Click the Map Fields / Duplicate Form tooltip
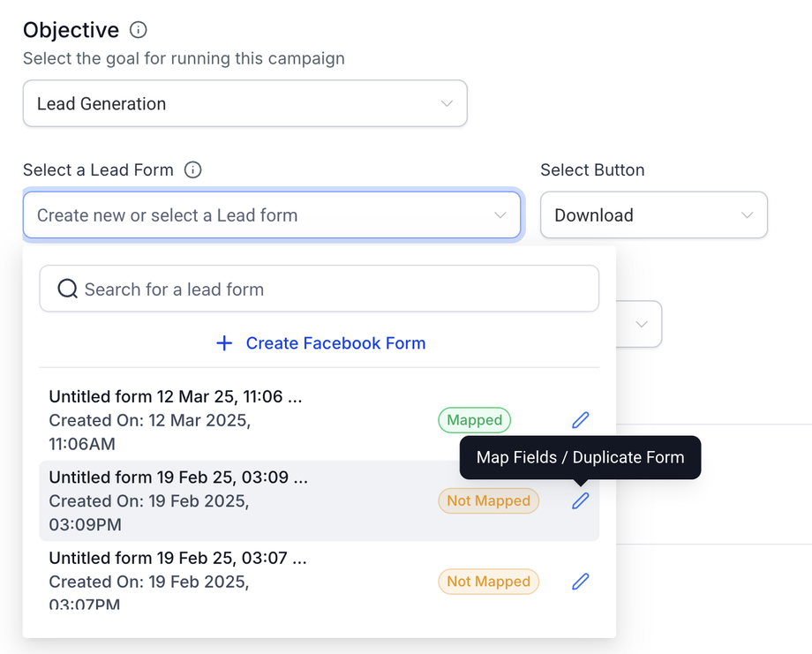This screenshot has width=812, height=654. point(580,457)
